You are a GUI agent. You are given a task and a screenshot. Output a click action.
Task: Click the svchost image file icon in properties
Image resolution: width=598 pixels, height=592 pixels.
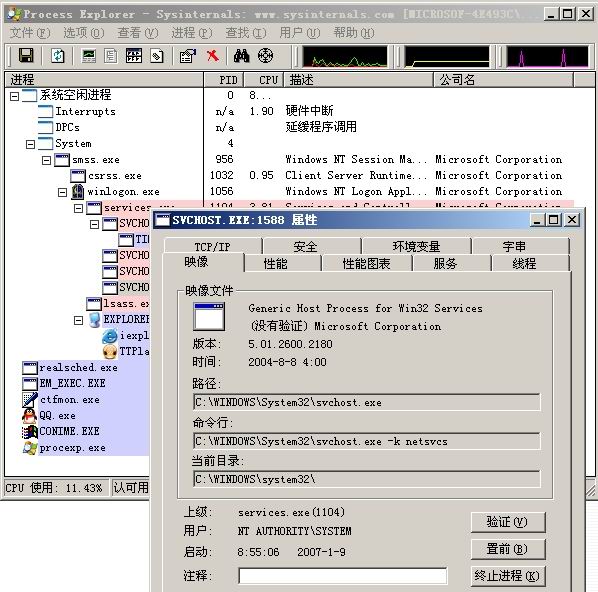(209, 317)
